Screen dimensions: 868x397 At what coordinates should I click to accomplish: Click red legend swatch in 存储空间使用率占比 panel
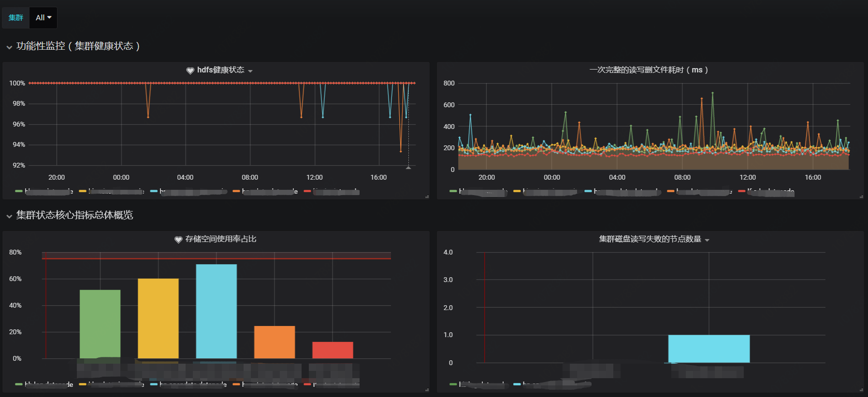pyautogui.click(x=307, y=384)
